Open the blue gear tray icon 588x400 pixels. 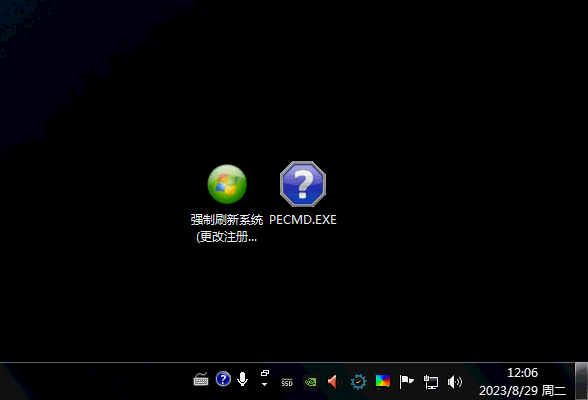pyautogui.click(x=358, y=382)
